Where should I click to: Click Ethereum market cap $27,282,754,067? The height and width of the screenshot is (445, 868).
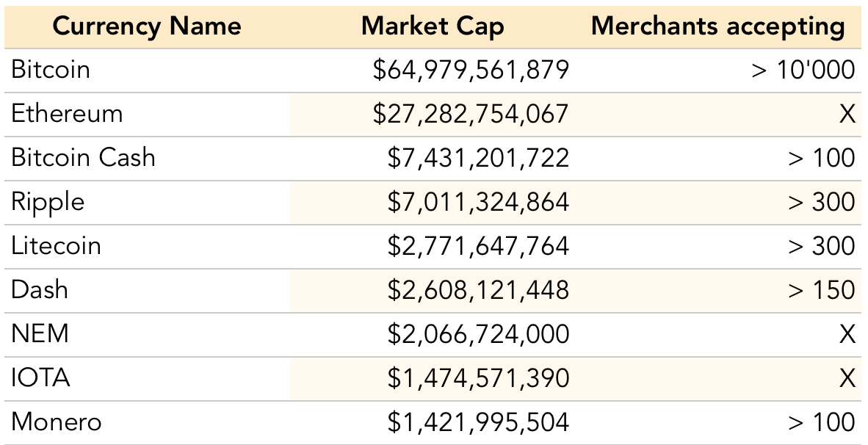(471, 114)
